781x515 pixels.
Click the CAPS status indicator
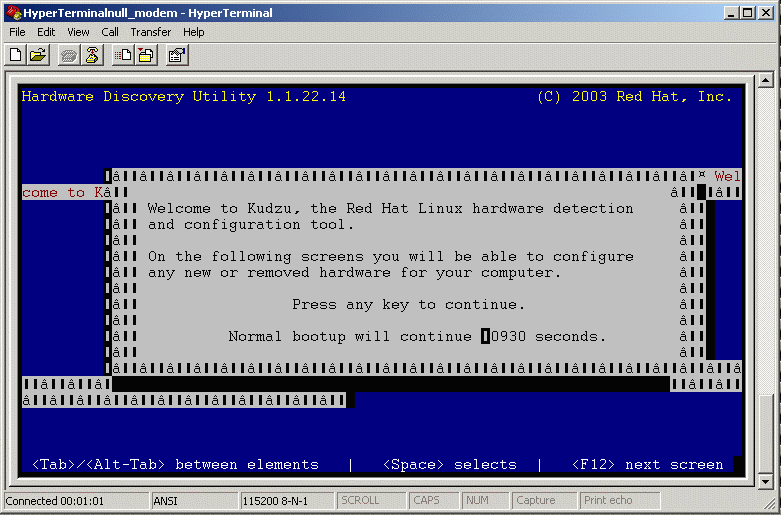tap(434, 501)
